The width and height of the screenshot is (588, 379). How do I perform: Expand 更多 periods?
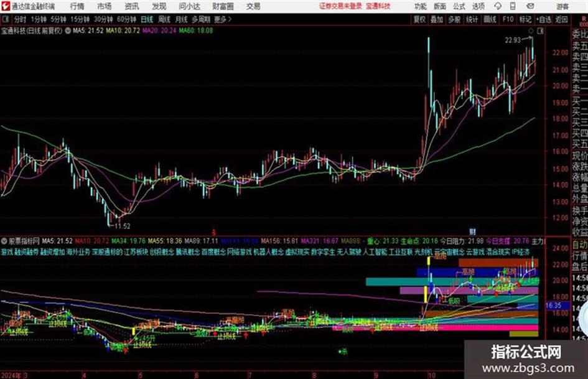pyautogui.click(x=223, y=19)
